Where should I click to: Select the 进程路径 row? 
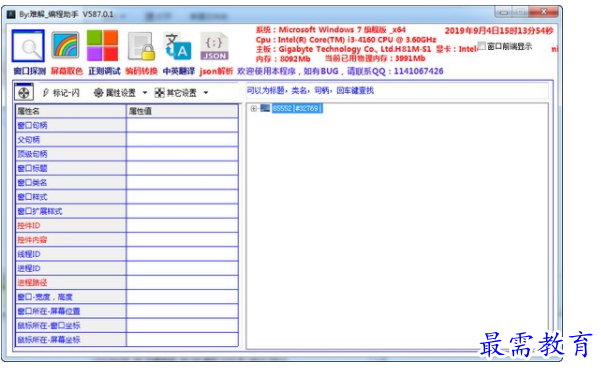(x=127, y=283)
